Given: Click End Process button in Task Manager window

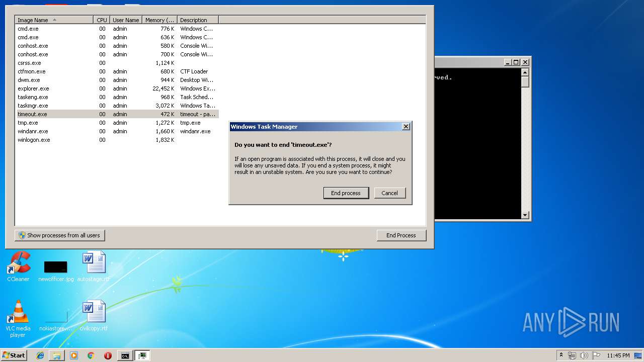Looking at the screenshot, I should point(401,235).
